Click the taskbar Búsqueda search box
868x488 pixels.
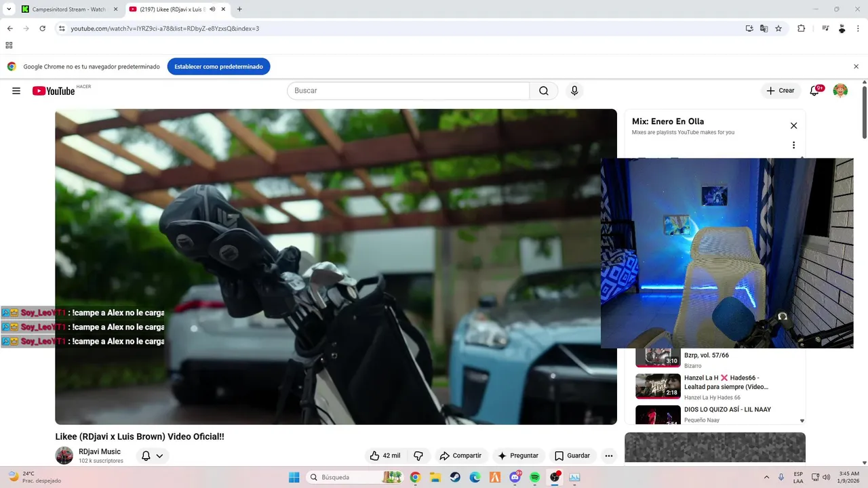[355, 477]
